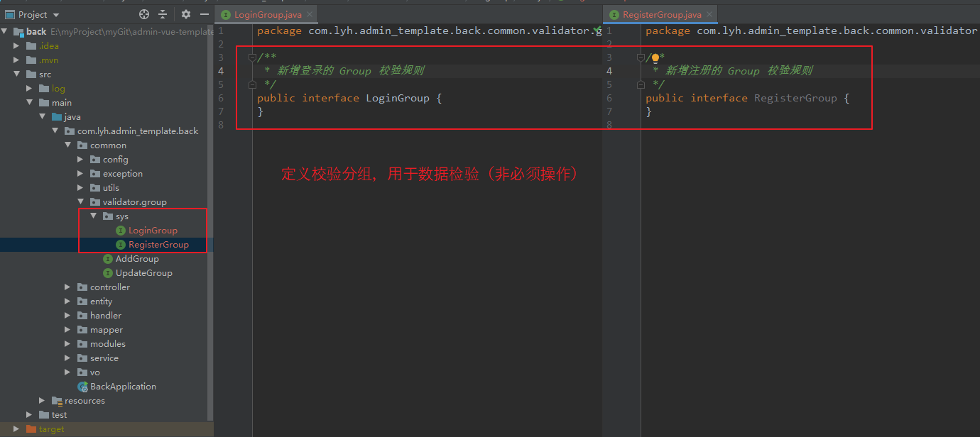Click the LoginGroup interface icon in tree
This screenshot has width=980, height=437.
coord(121,231)
